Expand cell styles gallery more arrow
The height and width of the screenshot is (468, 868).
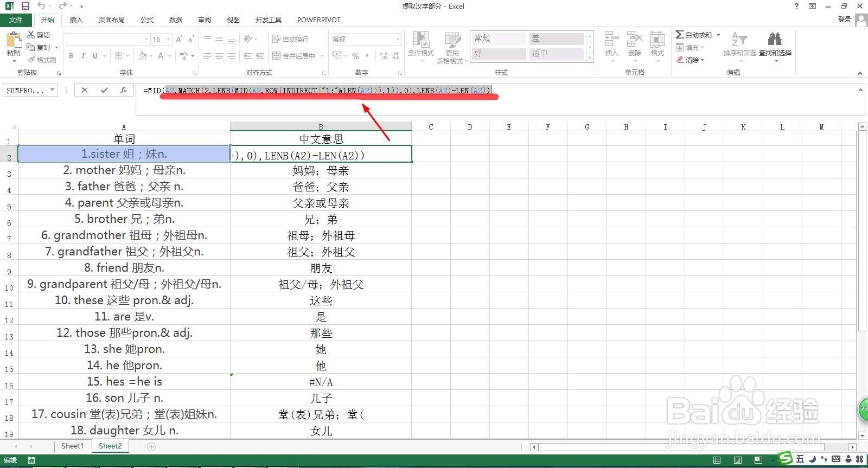pyautogui.click(x=590, y=58)
